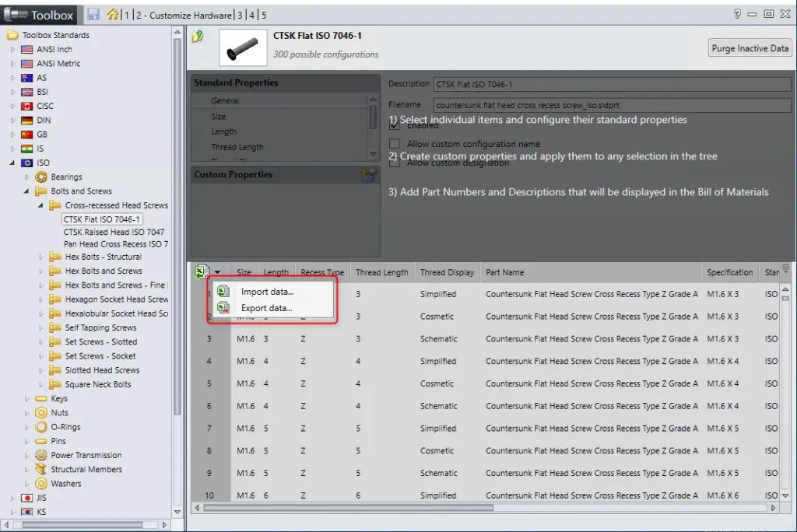Click Purge Inactive Data button

point(750,48)
